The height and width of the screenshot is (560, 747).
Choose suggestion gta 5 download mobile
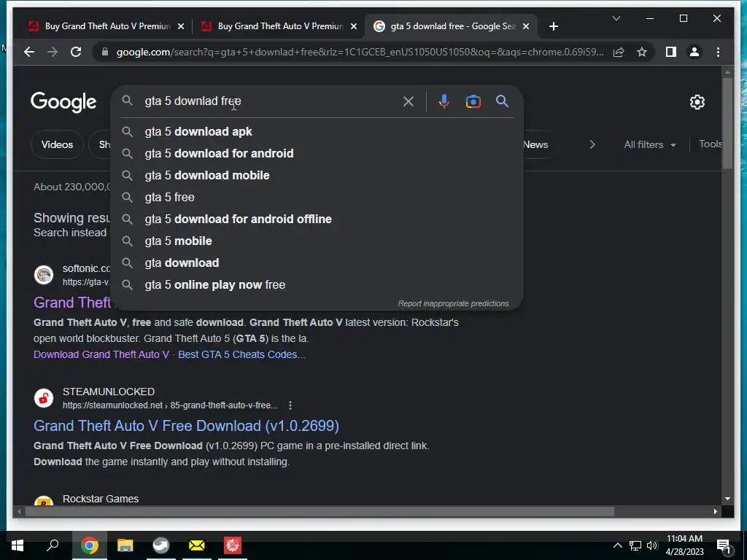point(317,175)
